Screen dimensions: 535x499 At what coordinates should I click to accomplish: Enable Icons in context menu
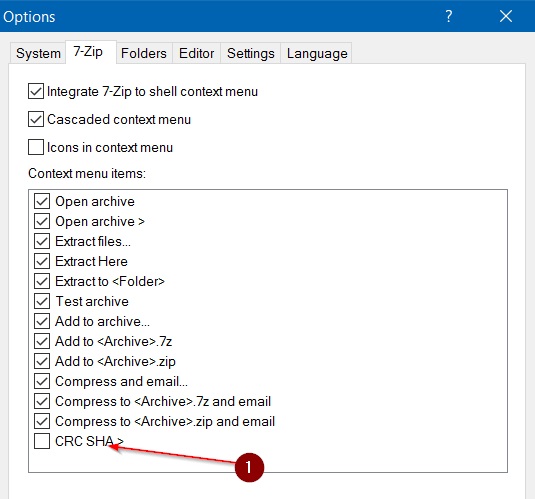36,147
